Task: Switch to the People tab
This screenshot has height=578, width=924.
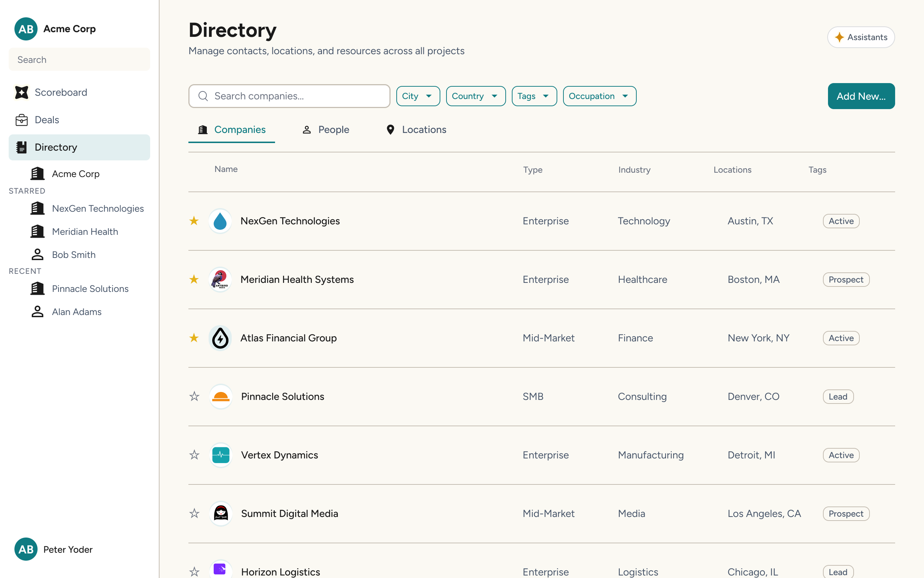Action: tap(326, 130)
